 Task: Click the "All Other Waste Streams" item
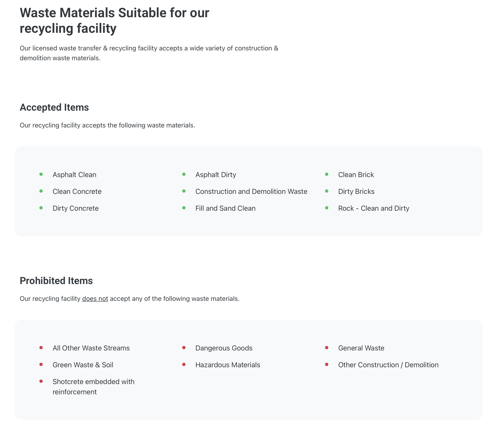pos(91,348)
